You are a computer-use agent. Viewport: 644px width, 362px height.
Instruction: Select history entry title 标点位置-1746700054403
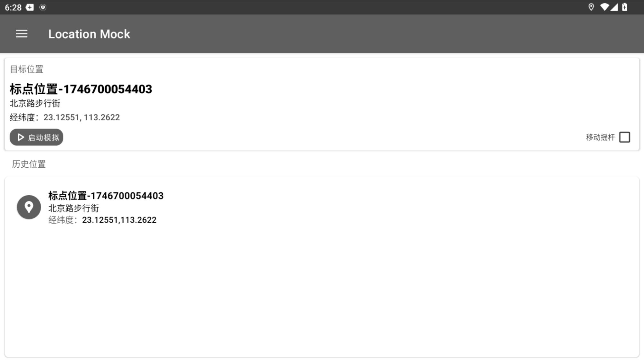[x=106, y=196]
